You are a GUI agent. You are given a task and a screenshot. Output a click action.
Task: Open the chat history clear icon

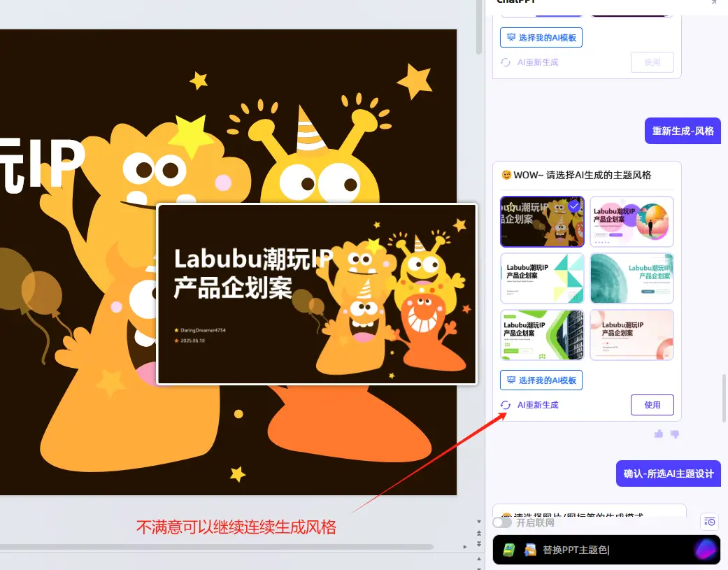709,522
